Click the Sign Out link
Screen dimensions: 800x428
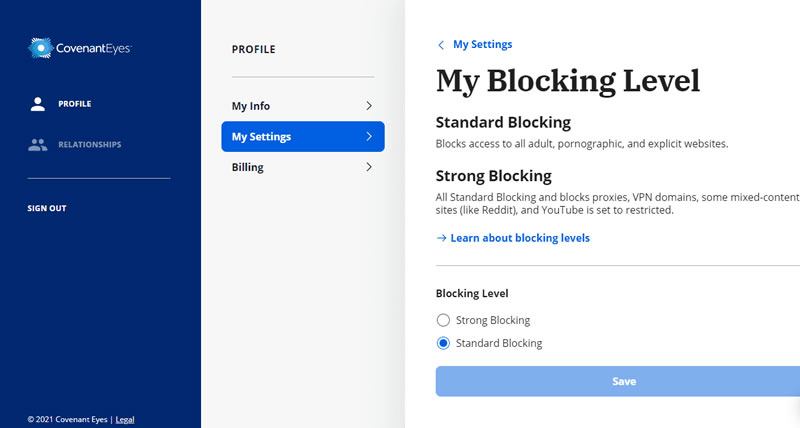(x=47, y=208)
